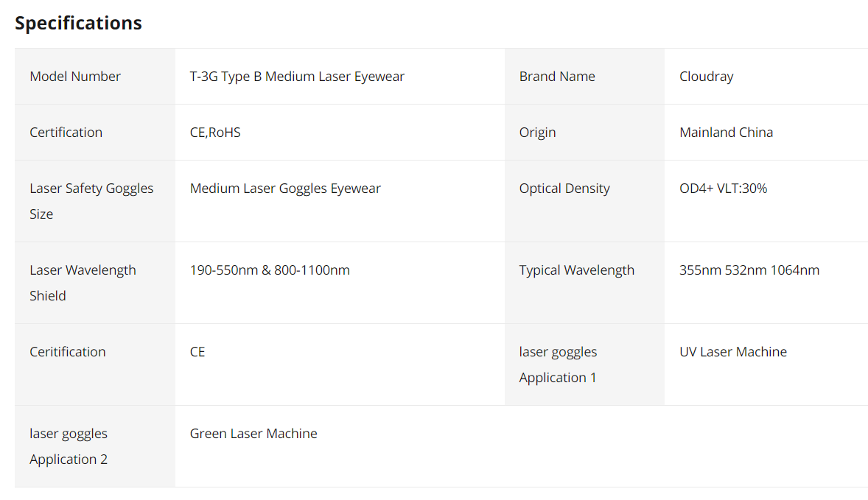Click the Model Number label cell
868x500 pixels.
(75, 77)
